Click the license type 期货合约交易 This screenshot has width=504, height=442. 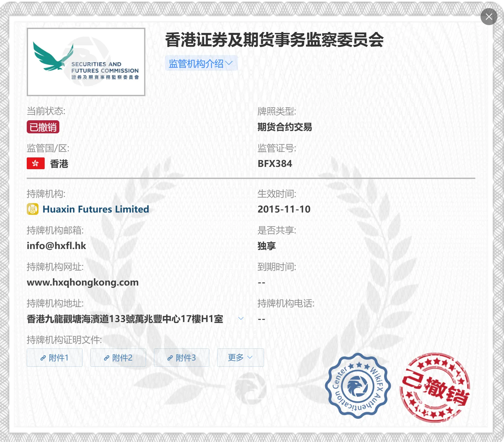pyautogui.click(x=285, y=127)
